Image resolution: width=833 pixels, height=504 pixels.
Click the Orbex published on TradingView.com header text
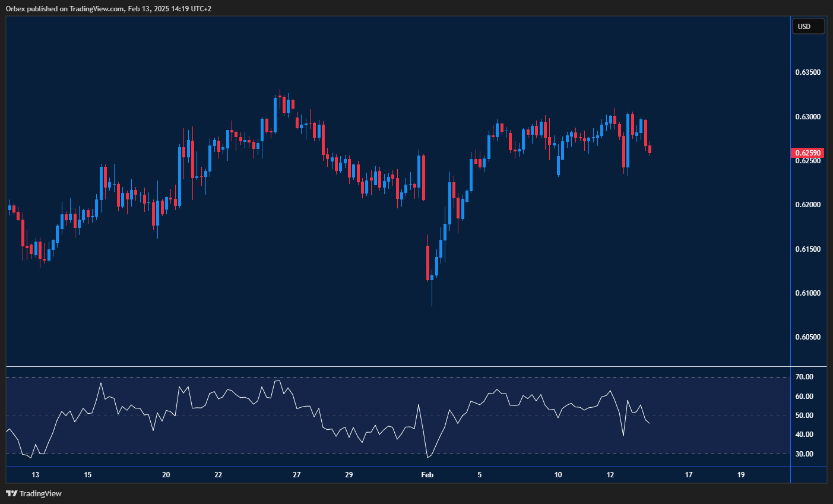(108, 8)
